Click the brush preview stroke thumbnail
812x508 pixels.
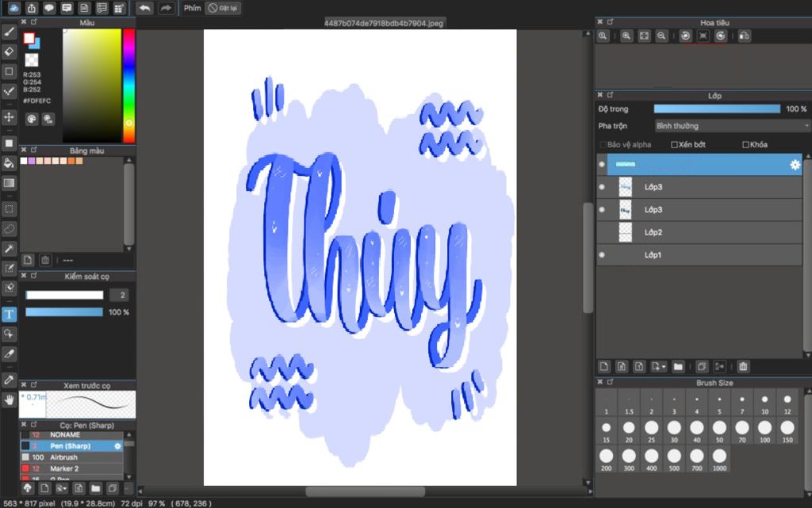[90, 404]
